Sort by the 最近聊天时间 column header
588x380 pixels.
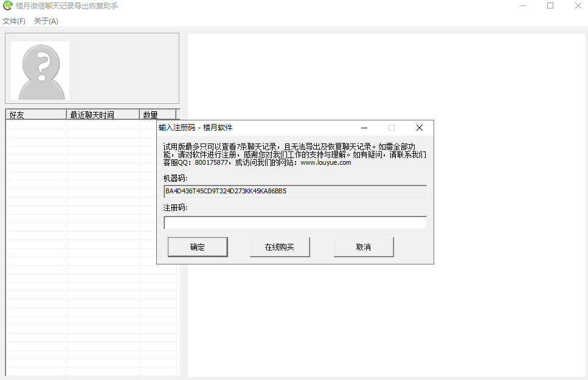click(x=103, y=115)
